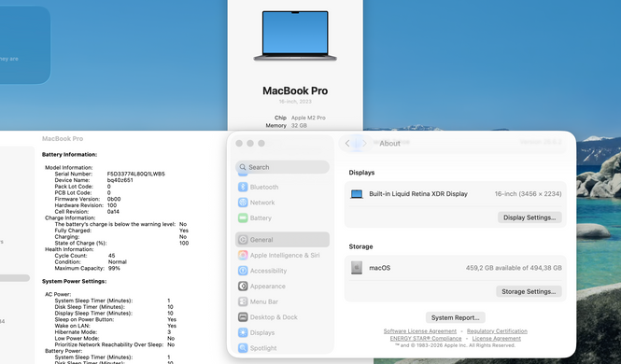Click Firmware Version value 0b00
621x364 pixels.
click(x=114, y=199)
